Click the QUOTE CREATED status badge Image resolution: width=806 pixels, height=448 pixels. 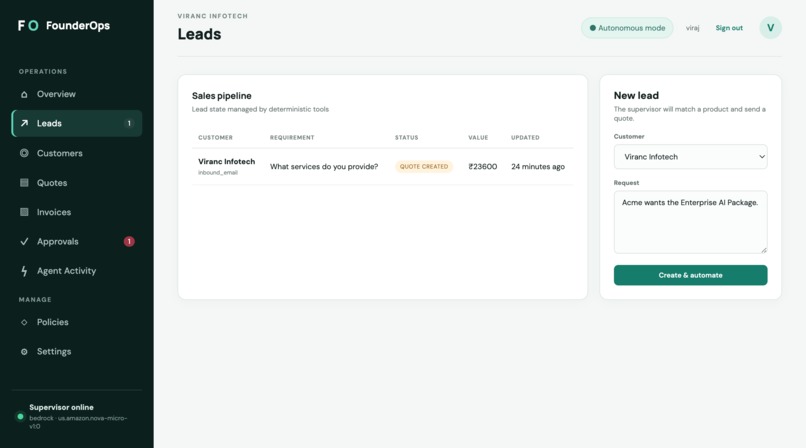click(x=424, y=166)
